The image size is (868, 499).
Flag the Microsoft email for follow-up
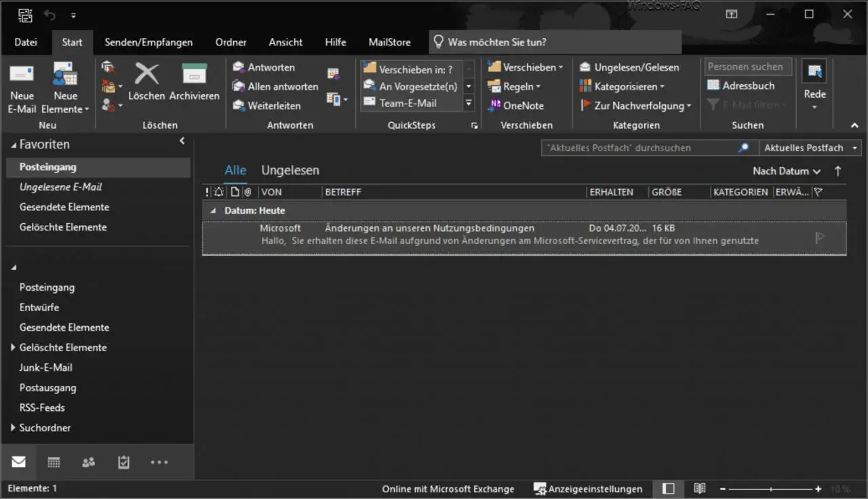point(820,238)
